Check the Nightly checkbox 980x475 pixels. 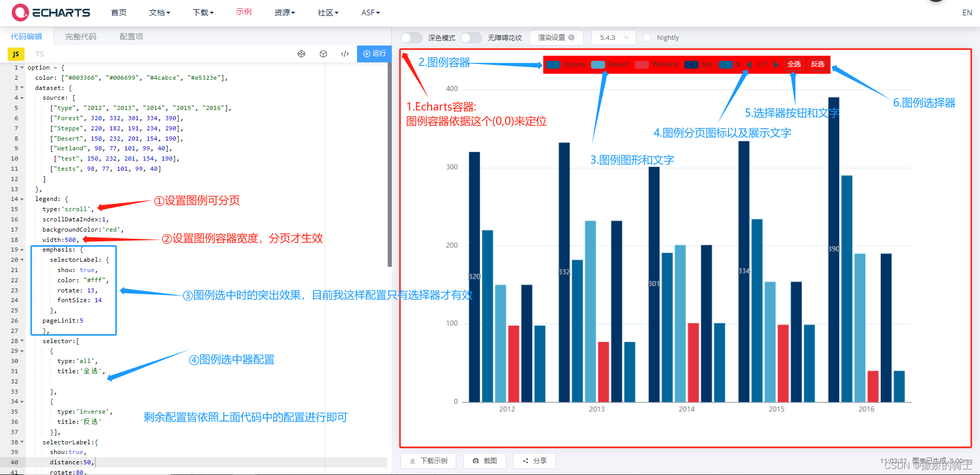point(648,37)
